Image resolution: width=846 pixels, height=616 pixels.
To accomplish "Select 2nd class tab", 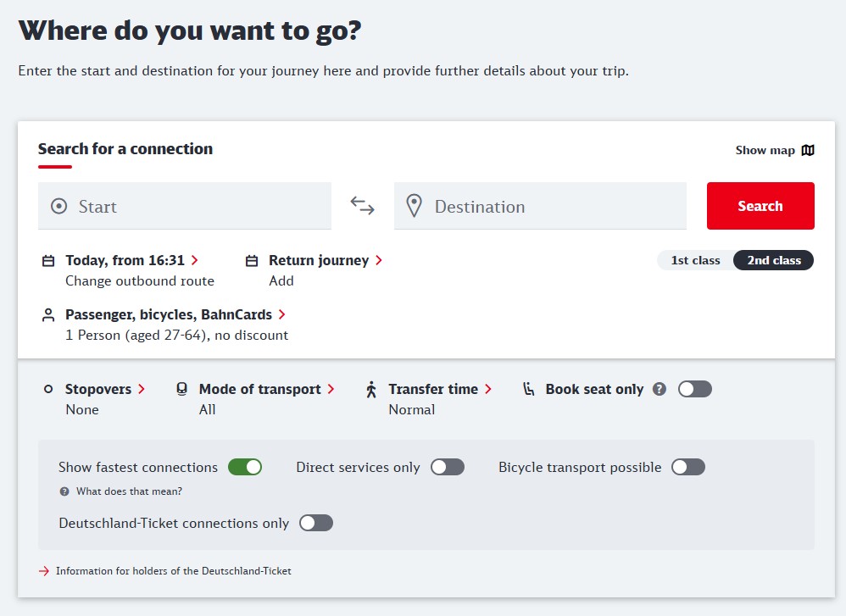I will point(774,260).
